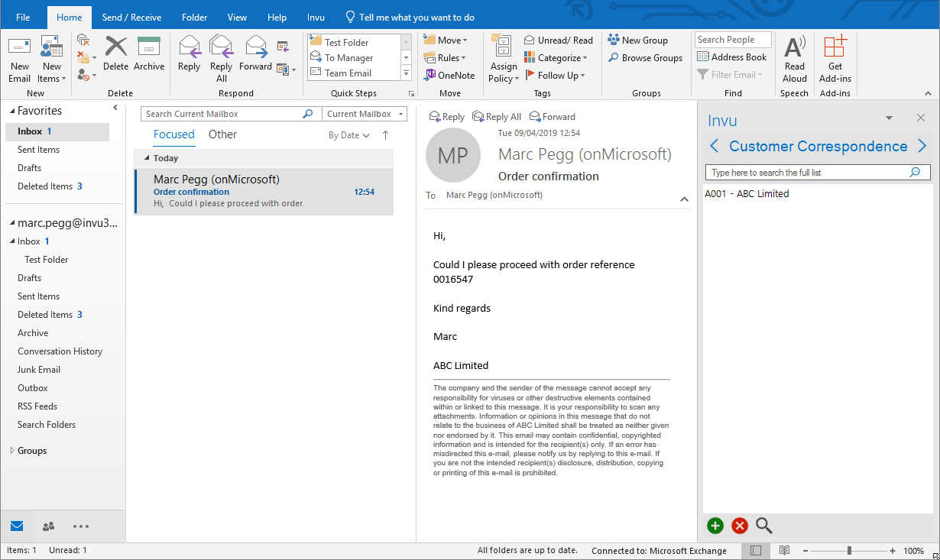
Task: Open the Categorize dropdown
Action: (x=556, y=57)
